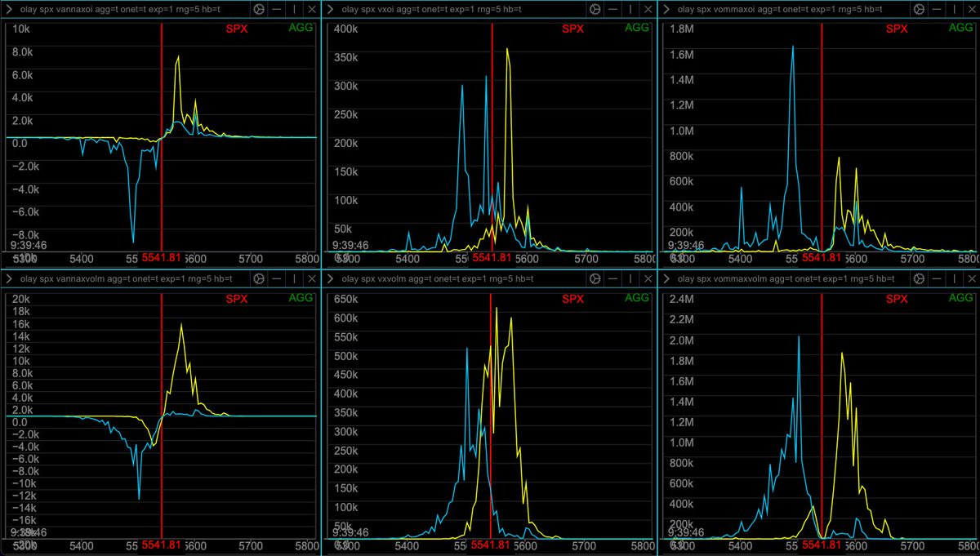This screenshot has height=556, width=980.
Task: Click 9:39:46 timestamp in vxoi chart
Action: click(350, 244)
